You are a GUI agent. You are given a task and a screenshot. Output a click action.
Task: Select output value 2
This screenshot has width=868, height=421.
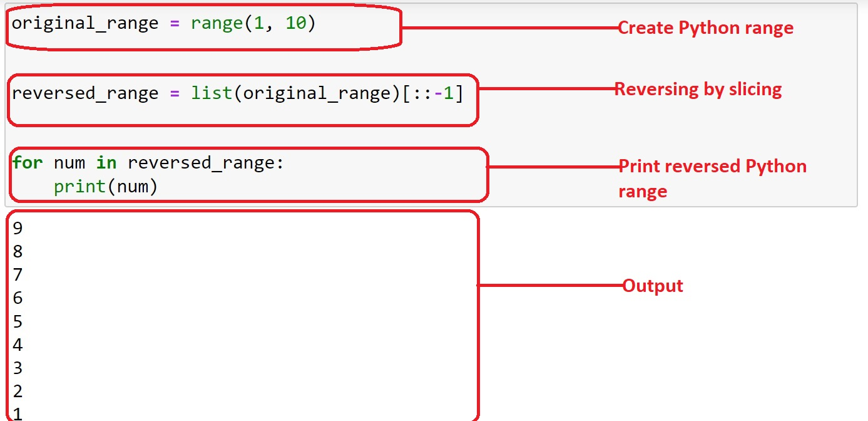(x=18, y=392)
